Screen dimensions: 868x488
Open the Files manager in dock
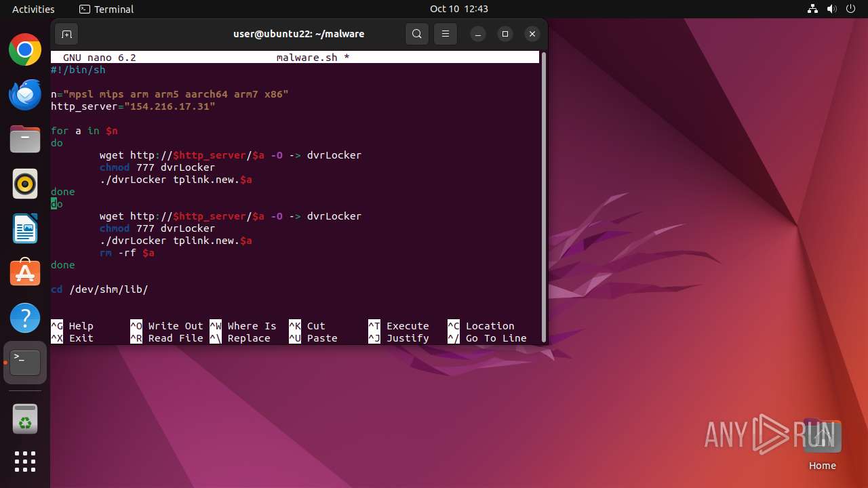click(25, 140)
